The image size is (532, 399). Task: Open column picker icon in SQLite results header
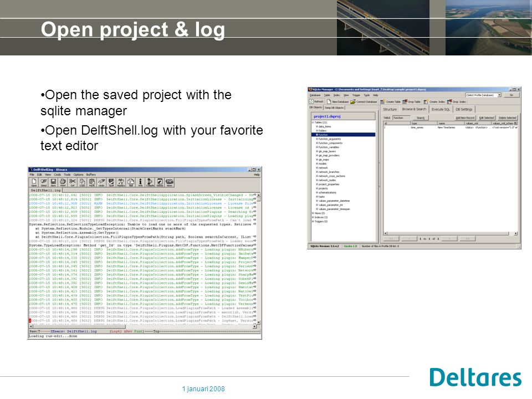[x=516, y=123]
